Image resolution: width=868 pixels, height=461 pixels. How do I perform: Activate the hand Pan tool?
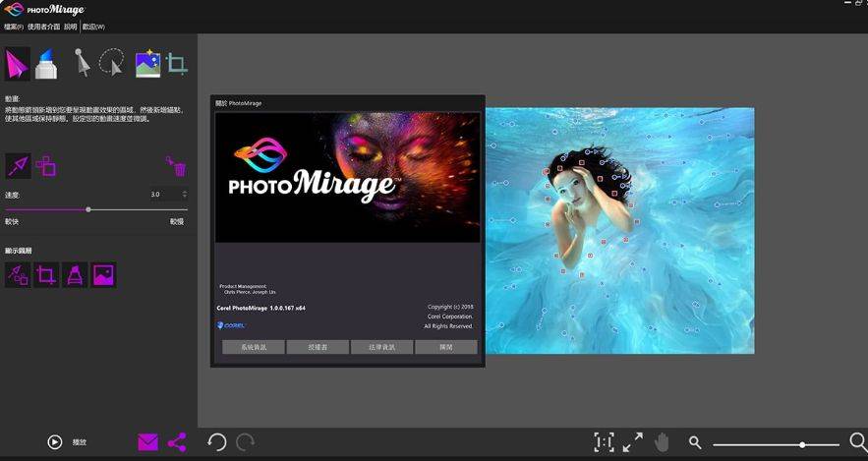pyautogui.click(x=663, y=442)
